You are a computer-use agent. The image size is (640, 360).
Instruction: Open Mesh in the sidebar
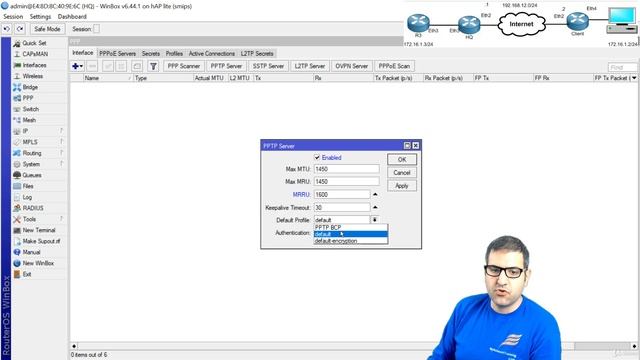point(29,120)
